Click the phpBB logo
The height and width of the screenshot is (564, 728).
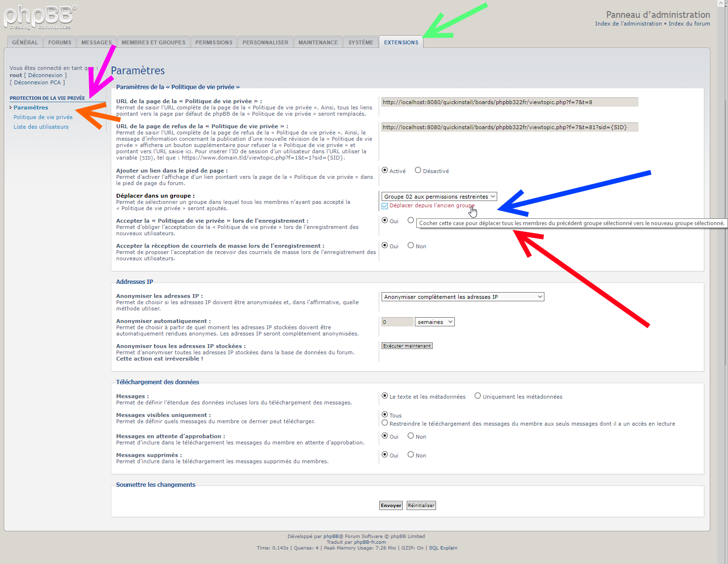[x=40, y=18]
